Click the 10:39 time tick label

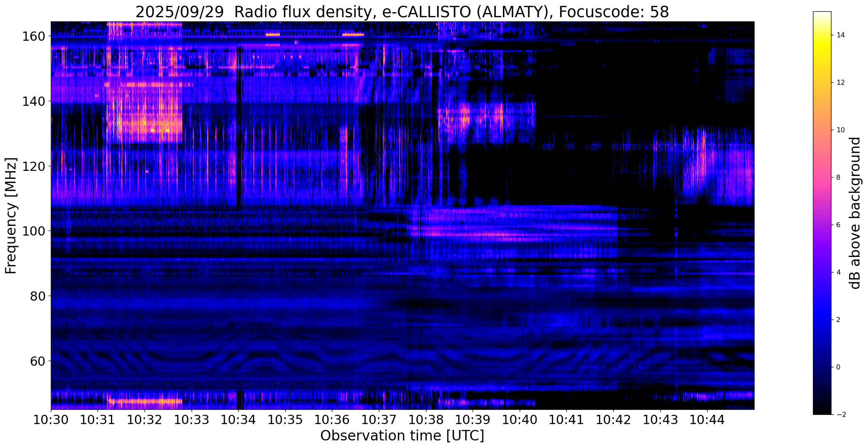tap(473, 419)
